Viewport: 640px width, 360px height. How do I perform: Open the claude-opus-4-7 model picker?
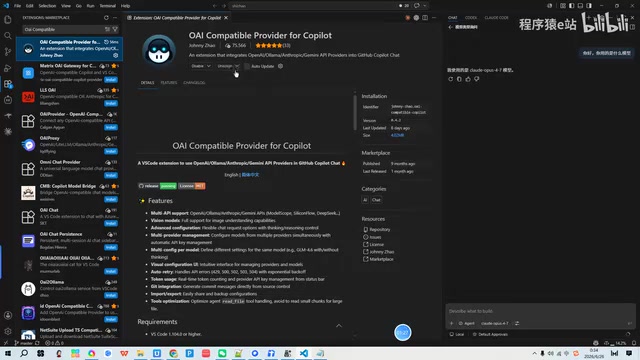click(495, 323)
